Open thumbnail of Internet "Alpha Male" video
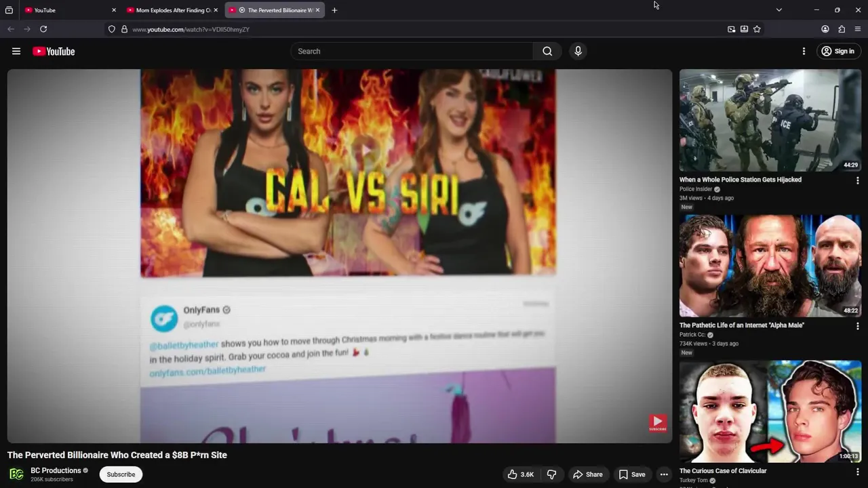This screenshot has width=868, height=488. pos(770,266)
